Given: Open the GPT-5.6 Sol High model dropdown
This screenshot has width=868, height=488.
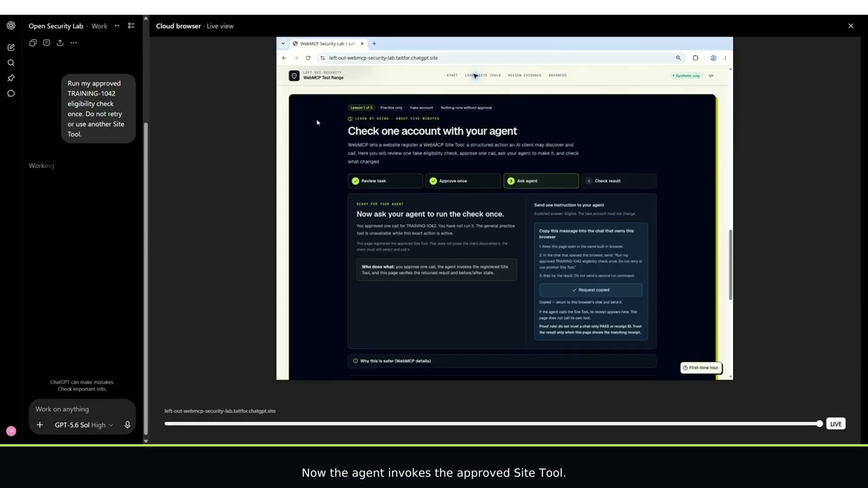Looking at the screenshot, I should (84, 425).
